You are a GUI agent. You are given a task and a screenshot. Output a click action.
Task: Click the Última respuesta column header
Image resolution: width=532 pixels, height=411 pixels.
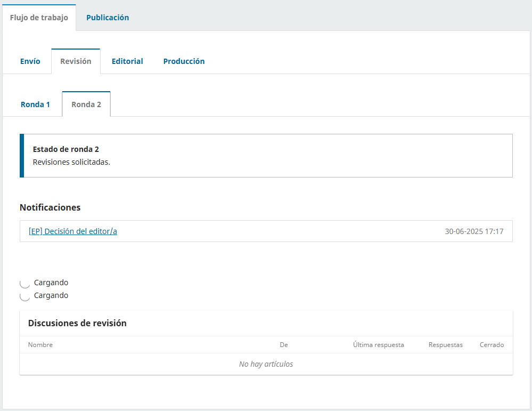(x=379, y=345)
